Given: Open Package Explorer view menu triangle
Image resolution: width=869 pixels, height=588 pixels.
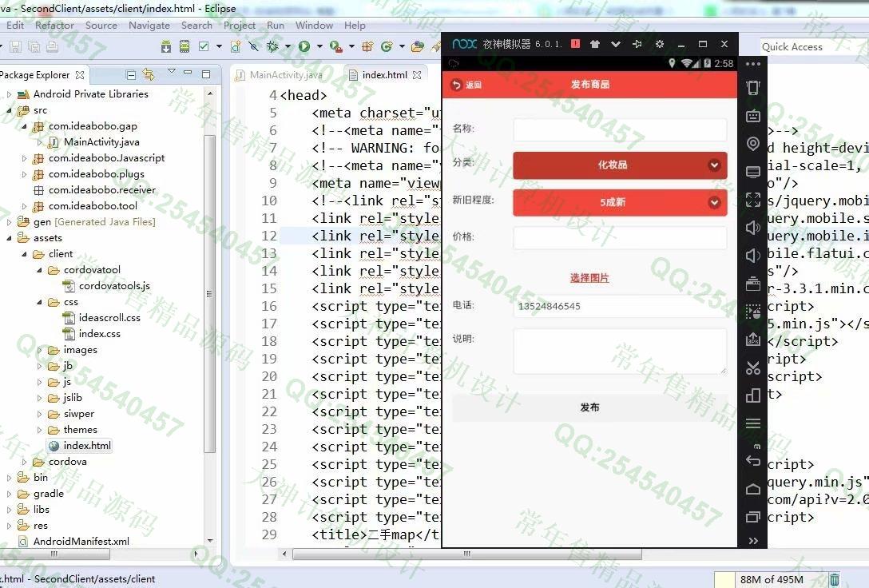Looking at the screenshot, I should (x=172, y=71).
